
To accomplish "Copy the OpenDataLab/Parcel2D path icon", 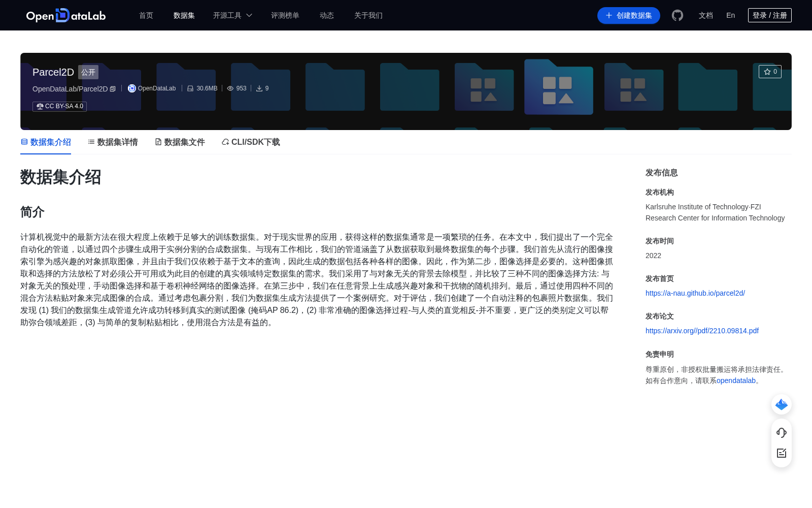I will (113, 89).
